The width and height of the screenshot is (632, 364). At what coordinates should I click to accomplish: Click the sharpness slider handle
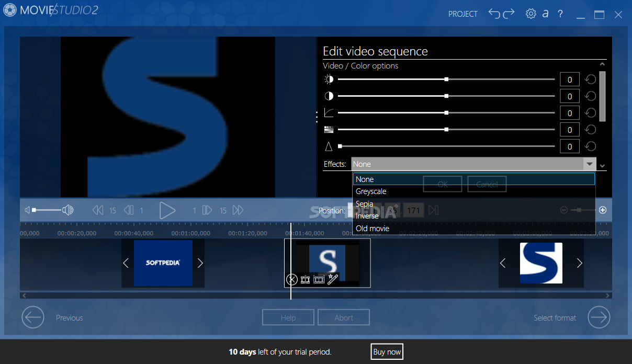click(x=340, y=146)
